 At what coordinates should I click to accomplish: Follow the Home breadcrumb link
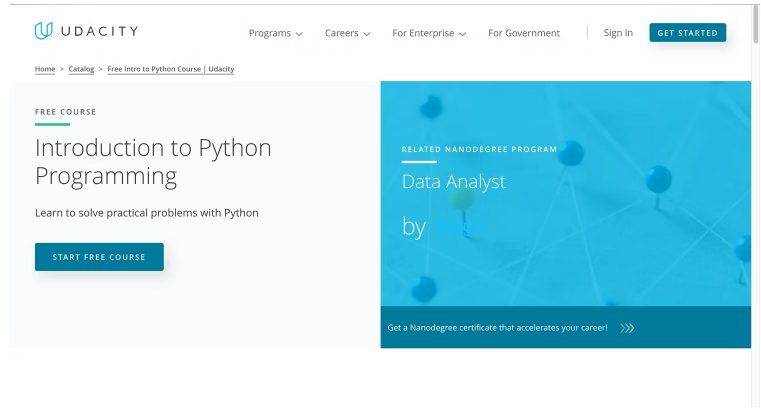click(x=45, y=69)
